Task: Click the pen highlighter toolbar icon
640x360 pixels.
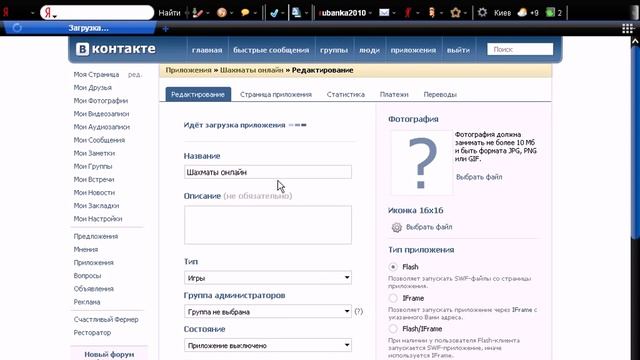Action: pyautogui.click(x=198, y=13)
